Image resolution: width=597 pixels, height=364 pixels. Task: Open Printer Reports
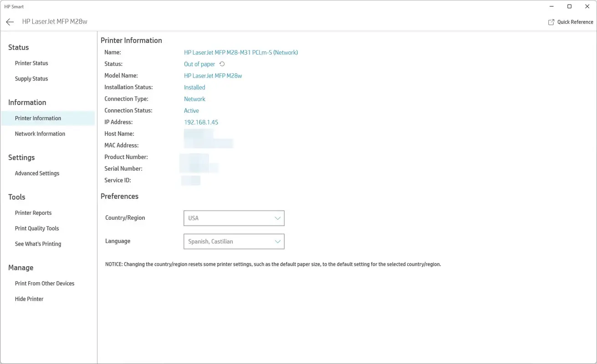coord(33,212)
